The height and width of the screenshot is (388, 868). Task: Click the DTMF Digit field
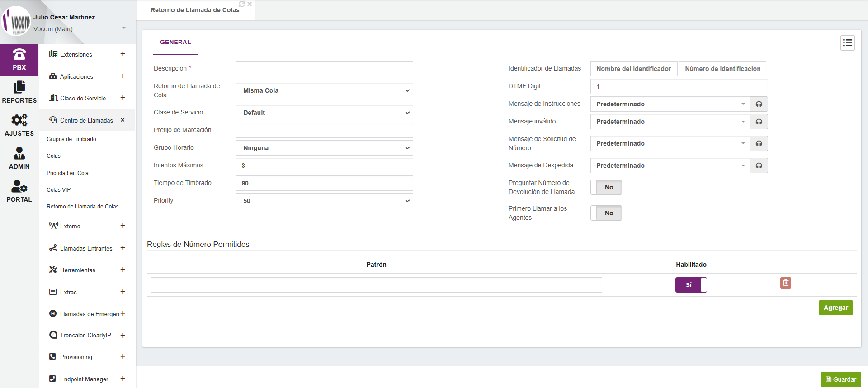(679, 86)
